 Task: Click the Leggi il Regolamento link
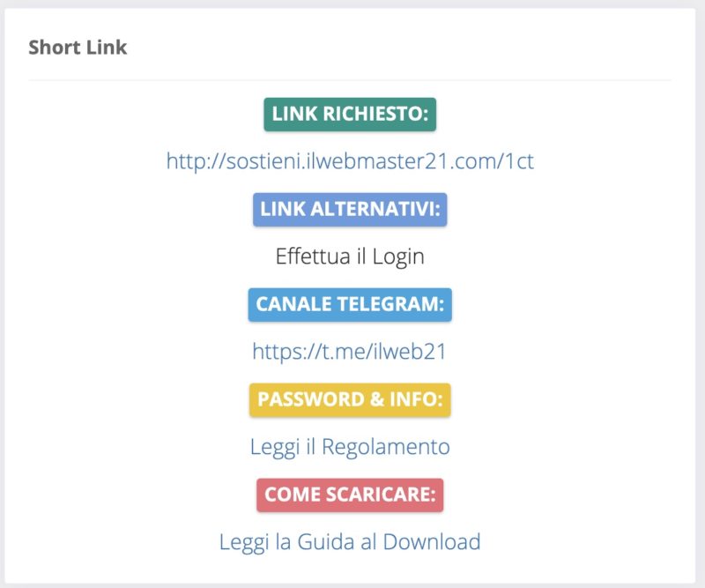pyautogui.click(x=350, y=447)
